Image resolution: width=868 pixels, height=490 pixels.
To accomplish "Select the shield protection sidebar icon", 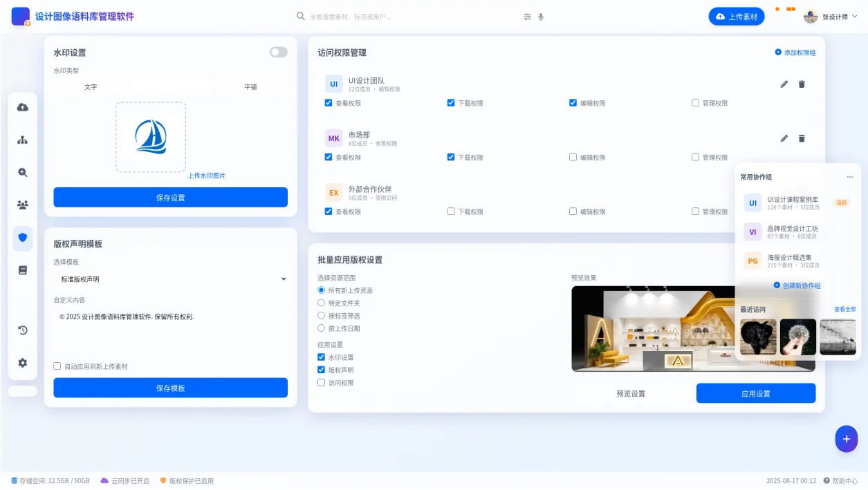I will (x=23, y=238).
